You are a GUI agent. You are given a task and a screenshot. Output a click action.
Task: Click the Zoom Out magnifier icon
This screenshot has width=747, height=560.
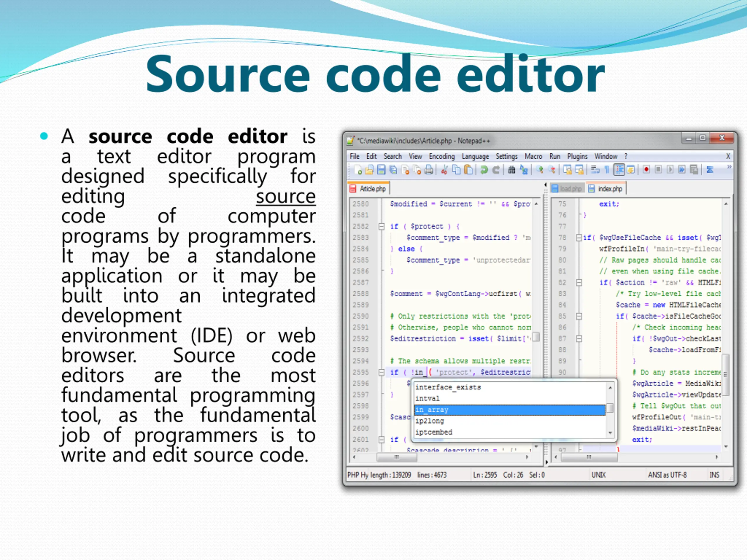(x=552, y=169)
